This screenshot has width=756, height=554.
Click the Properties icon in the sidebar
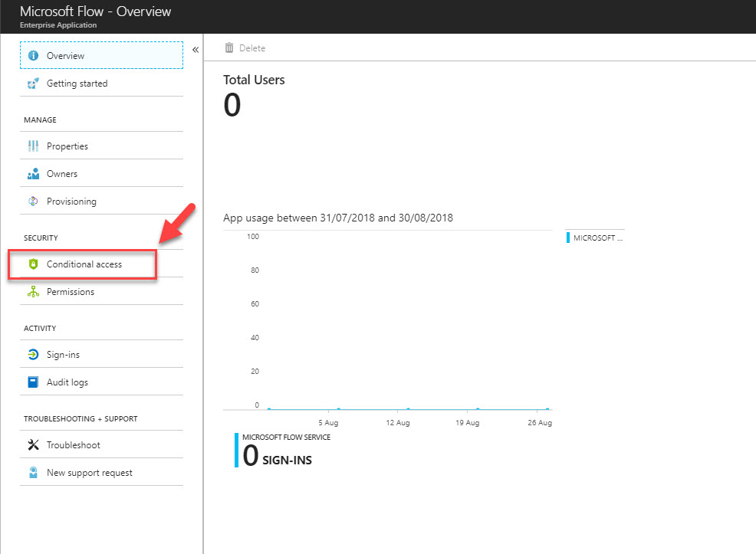(33, 145)
